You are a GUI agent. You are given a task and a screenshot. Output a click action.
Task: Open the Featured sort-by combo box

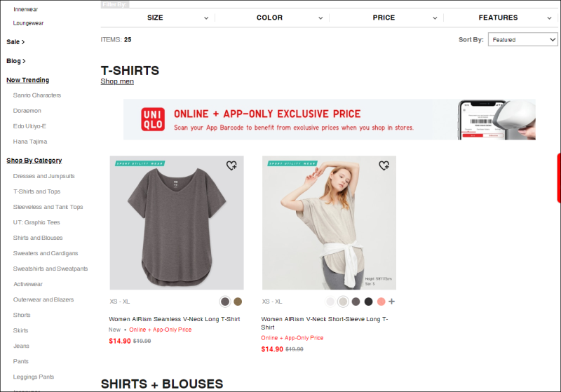(x=522, y=40)
